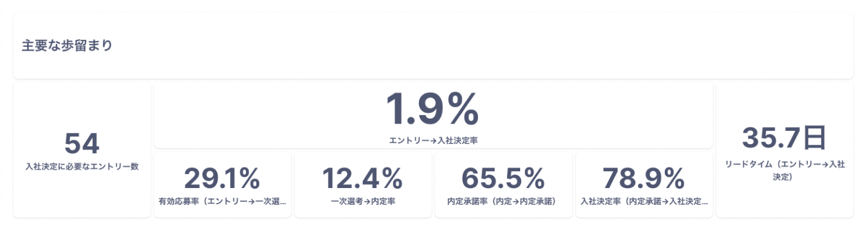Select the 1.9% entry-to-hire rate value
The width and height of the screenshot is (868, 226).
[x=433, y=110]
